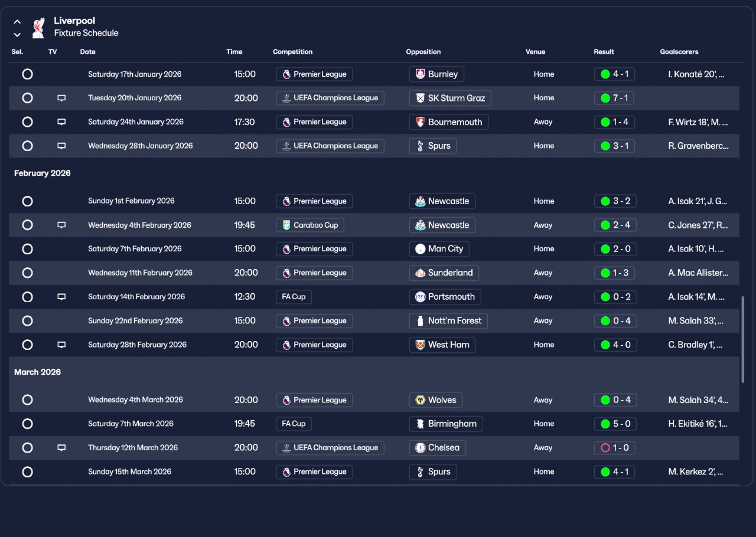The image size is (756, 537).
Task: Select the Nott'm Forest fixture radio circle
Action: click(x=27, y=321)
